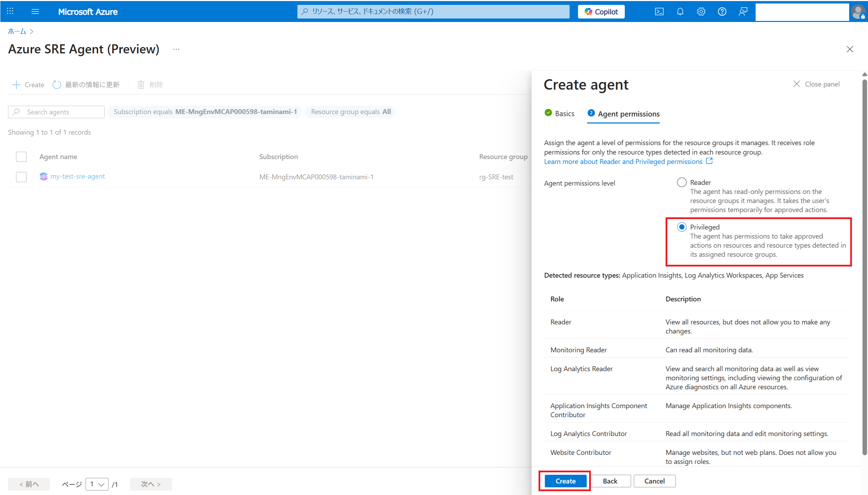Click the Create button in the panel
868x495 pixels.
point(565,481)
